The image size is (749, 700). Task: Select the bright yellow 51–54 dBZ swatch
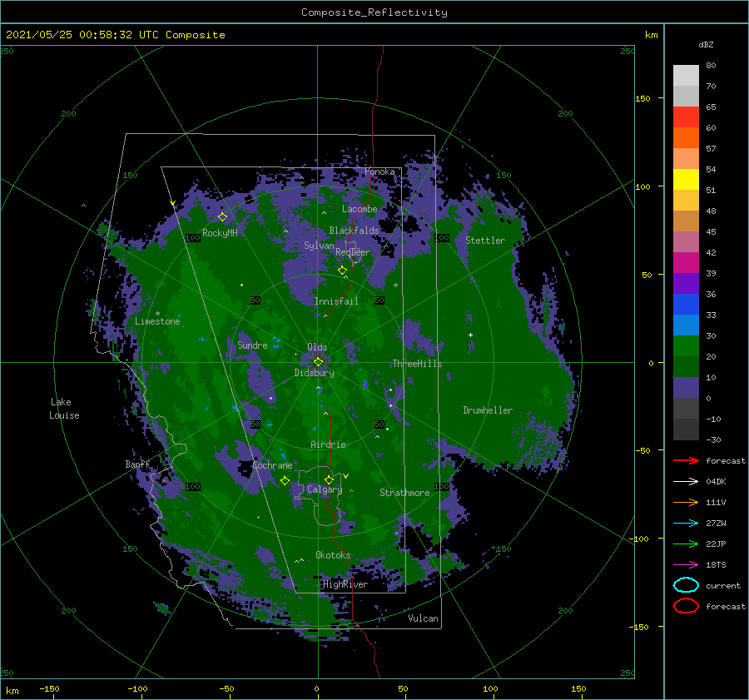[686, 179]
